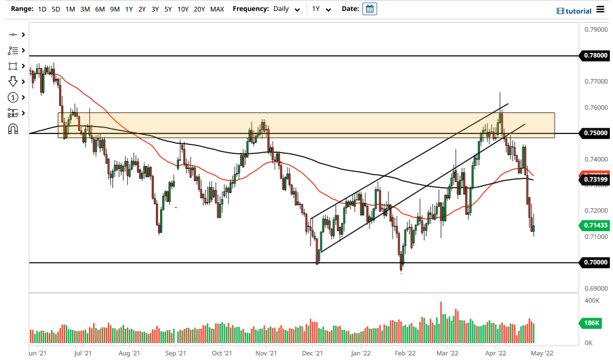Select the rectangle drawing tool
This screenshot has width=613, height=364.
(12, 65)
